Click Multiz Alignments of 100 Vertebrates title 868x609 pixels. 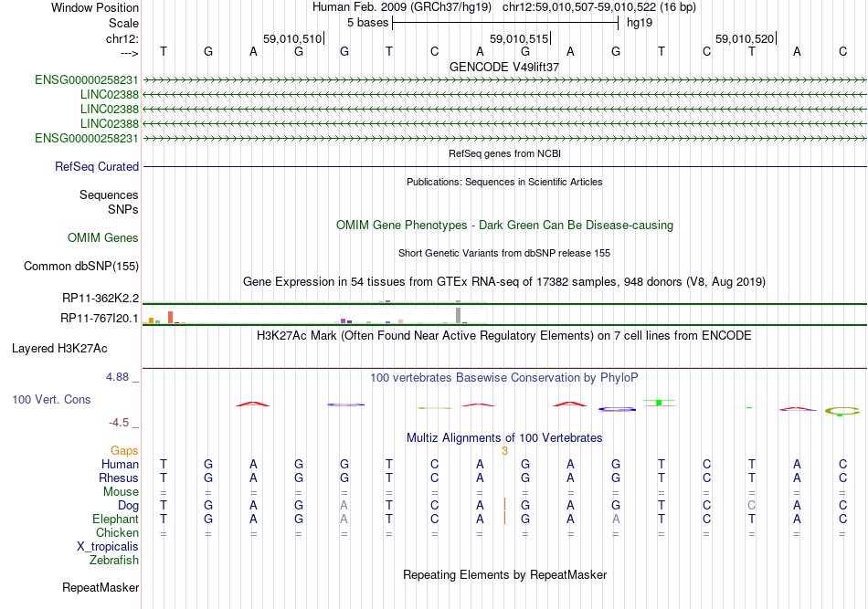point(504,438)
